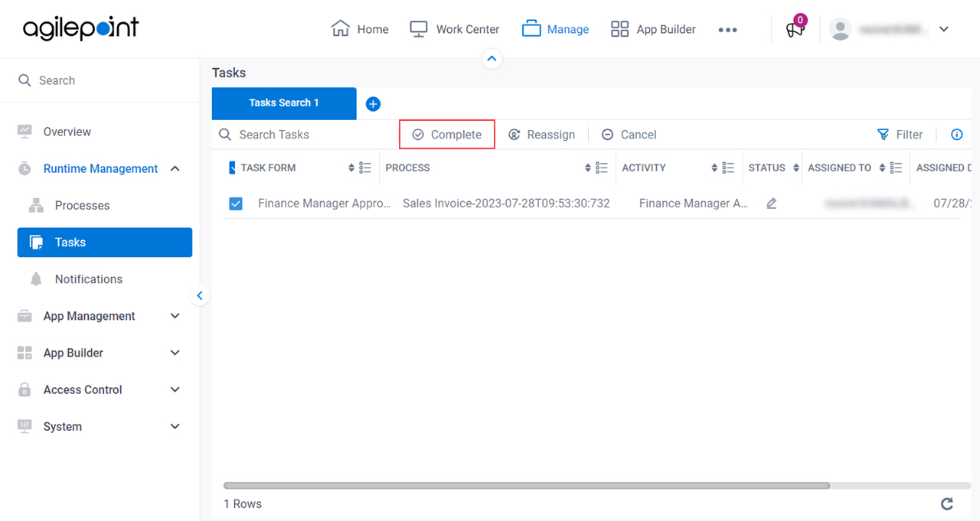This screenshot has width=980, height=521.
Task: Open App Builder in top navigation
Action: pyautogui.click(x=653, y=29)
